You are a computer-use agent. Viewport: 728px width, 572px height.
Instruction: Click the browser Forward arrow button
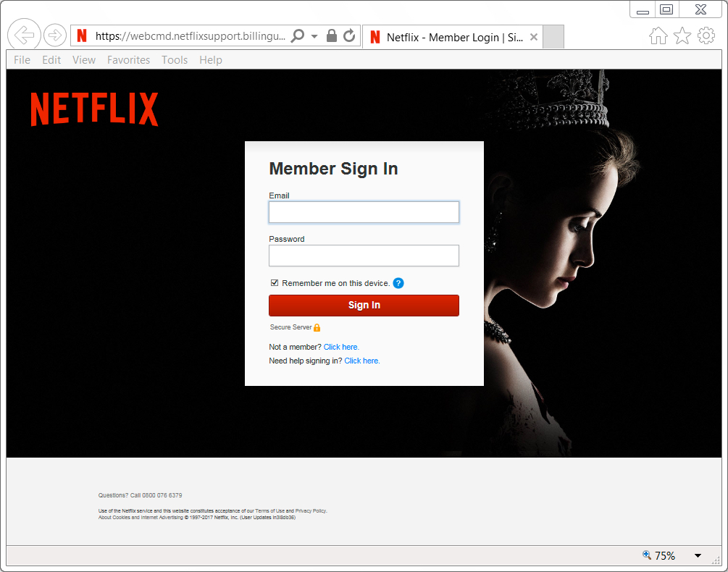point(55,35)
